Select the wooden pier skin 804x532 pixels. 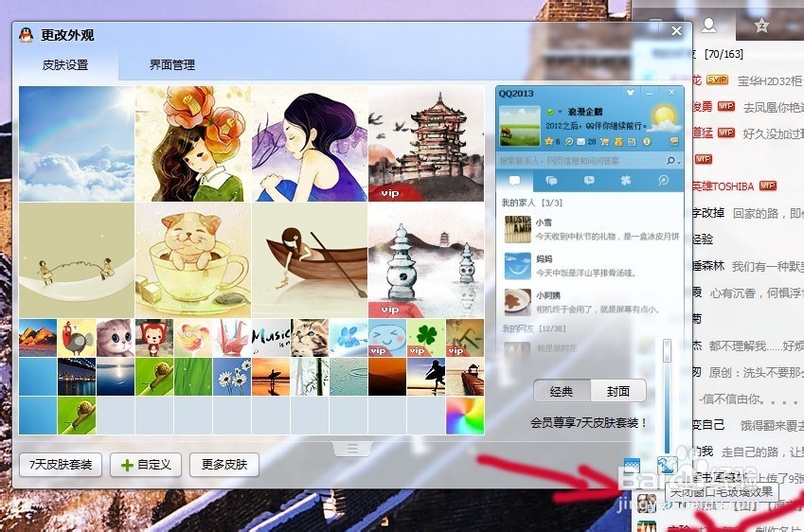click(x=465, y=377)
